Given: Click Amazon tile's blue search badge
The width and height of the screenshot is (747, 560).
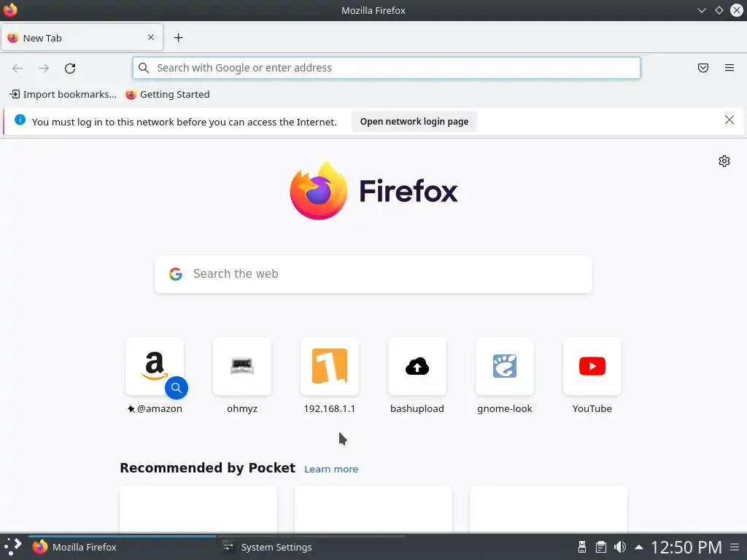Looking at the screenshot, I should coord(177,388).
